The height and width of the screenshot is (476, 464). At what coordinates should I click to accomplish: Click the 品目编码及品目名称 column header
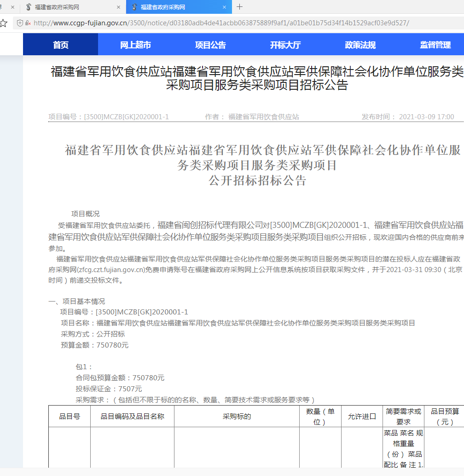point(132,417)
